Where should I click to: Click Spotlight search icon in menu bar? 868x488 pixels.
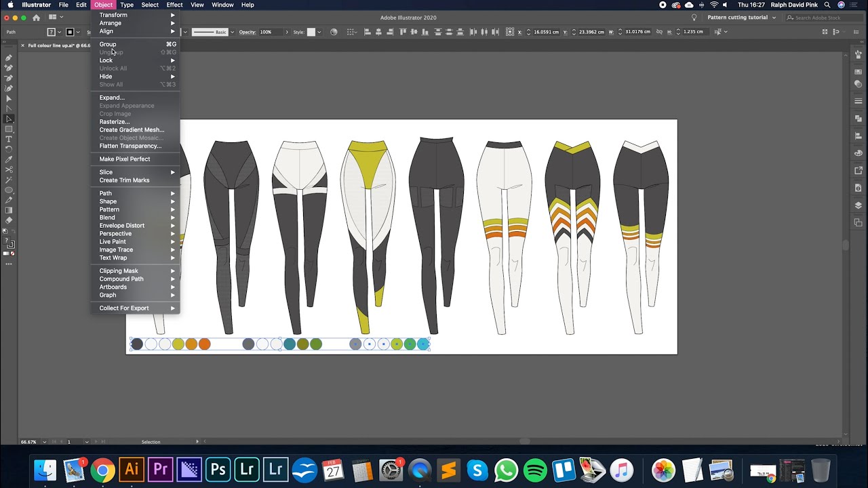pos(827,5)
